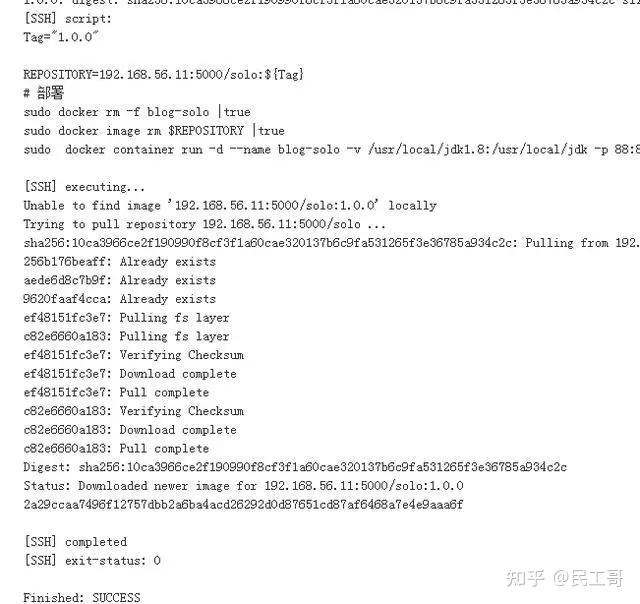
Task: Click the 'Digest: sha256' line
Action: pyautogui.click(x=295, y=467)
